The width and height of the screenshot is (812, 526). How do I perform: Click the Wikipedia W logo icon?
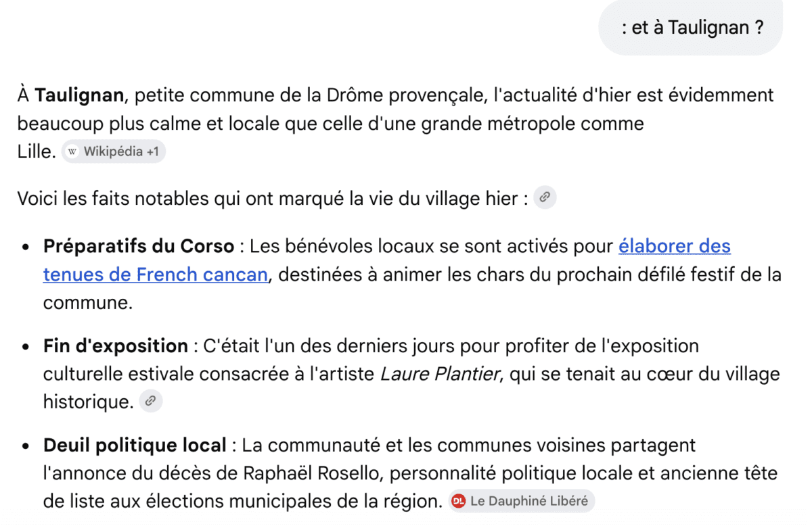tap(73, 152)
